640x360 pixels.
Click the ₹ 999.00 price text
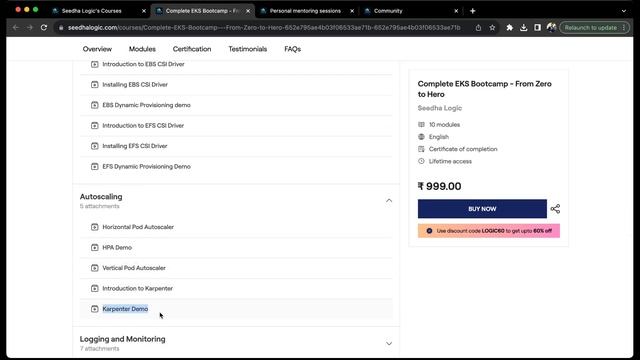click(439, 187)
